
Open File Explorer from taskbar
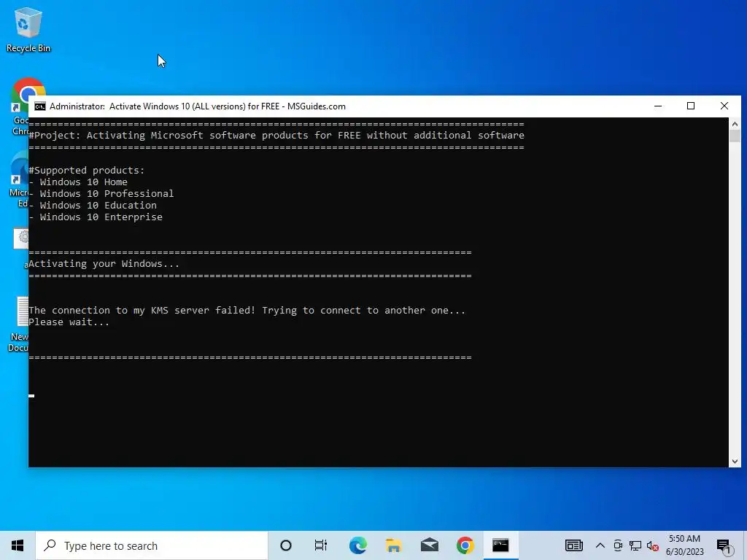point(393,545)
